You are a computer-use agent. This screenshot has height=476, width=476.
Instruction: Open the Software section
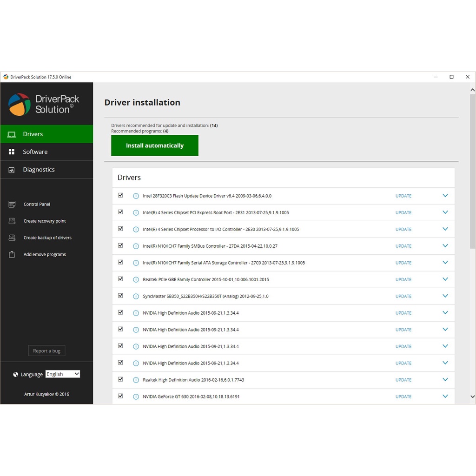tap(35, 152)
